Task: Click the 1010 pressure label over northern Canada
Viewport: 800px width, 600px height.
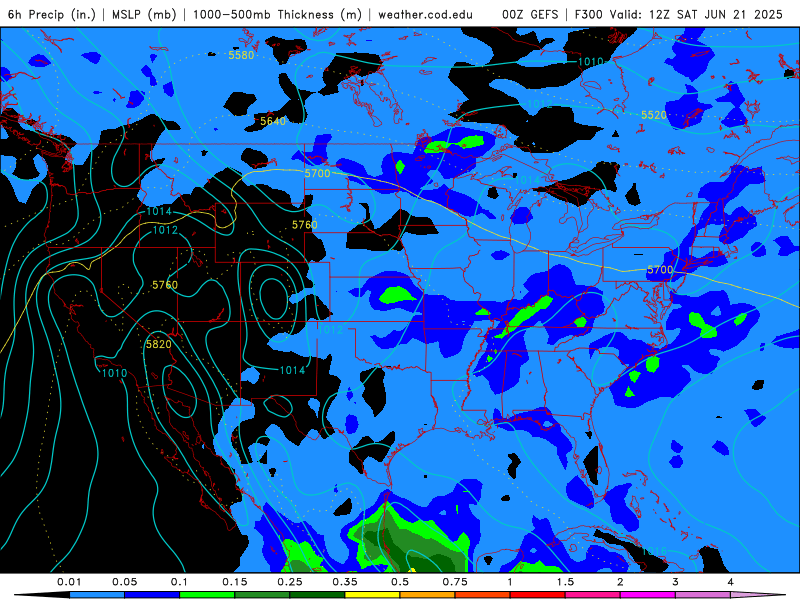Action: (x=590, y=62)
